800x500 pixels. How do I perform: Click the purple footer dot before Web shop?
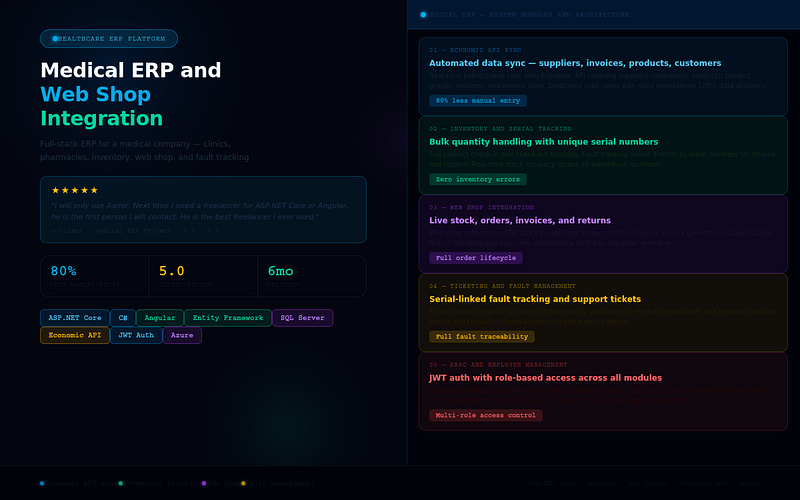click(204, 483)
